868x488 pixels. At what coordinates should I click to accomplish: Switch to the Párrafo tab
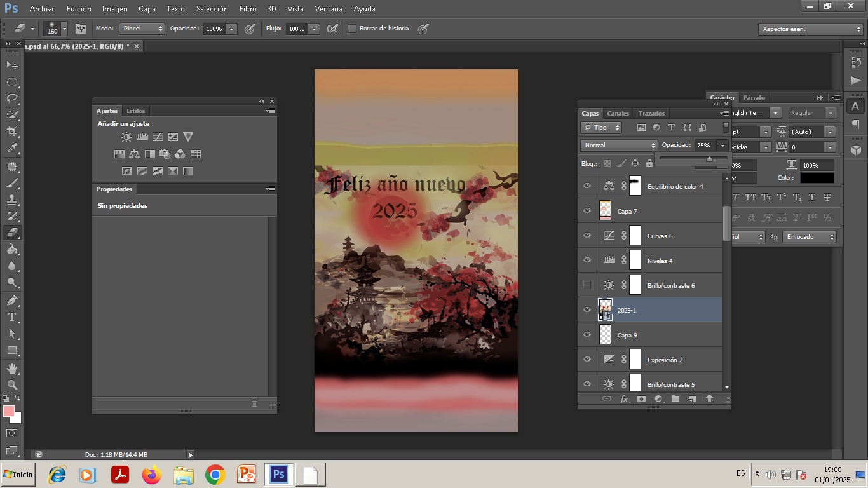754,97
